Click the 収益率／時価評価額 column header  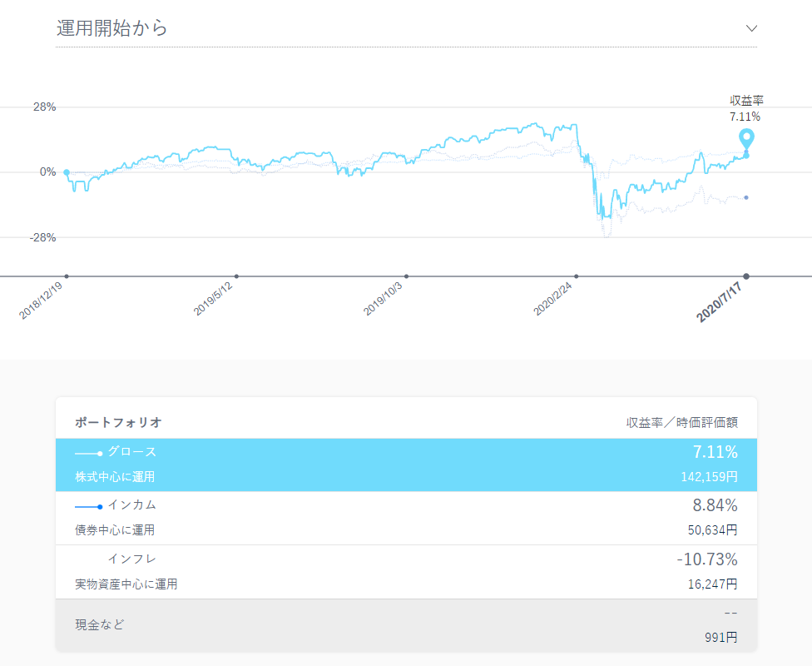[681, 423]
